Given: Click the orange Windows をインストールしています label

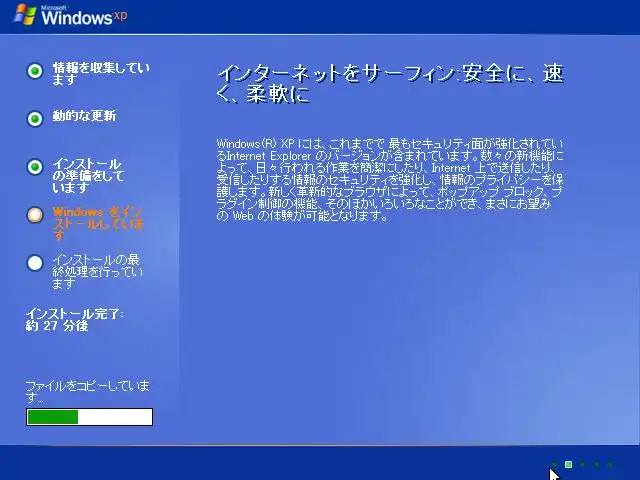Looking at the screenshot, I should (x=98, y=223).
